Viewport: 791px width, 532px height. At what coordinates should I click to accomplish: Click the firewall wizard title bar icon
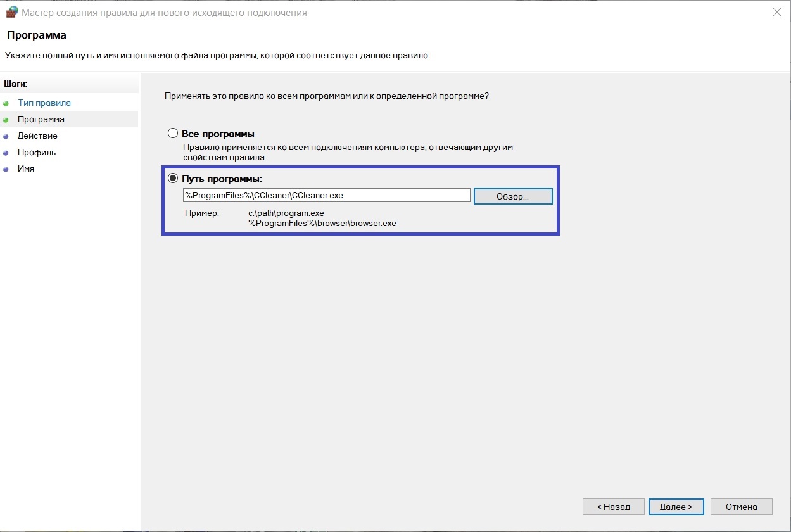point(11,12)
